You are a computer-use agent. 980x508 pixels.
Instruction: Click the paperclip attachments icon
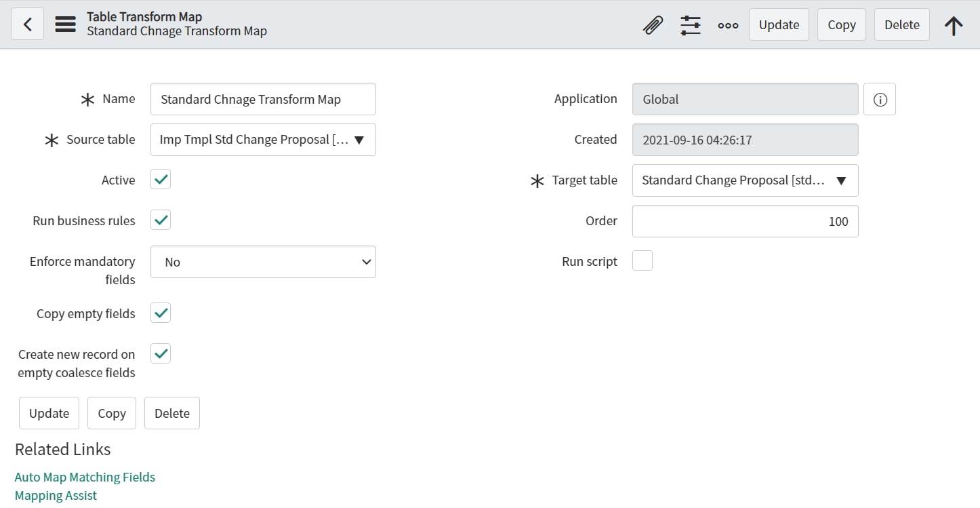pos(653,25)
